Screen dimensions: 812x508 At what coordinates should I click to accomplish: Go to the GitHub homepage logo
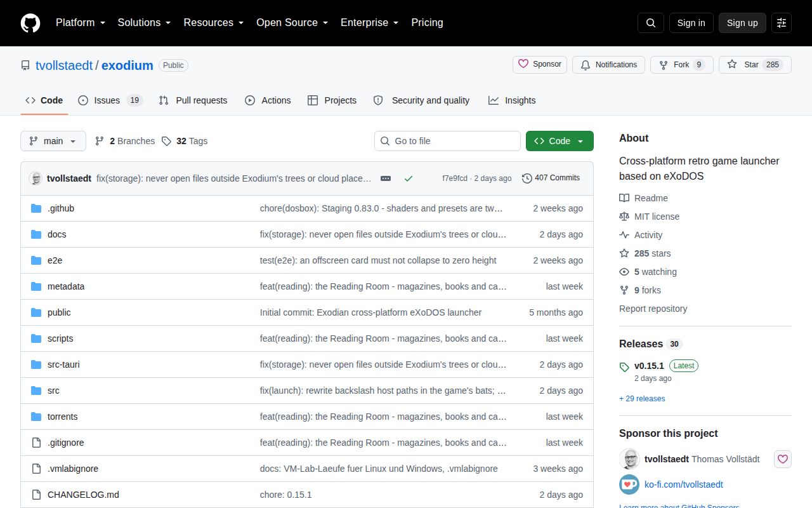click(x=30, y=23)
